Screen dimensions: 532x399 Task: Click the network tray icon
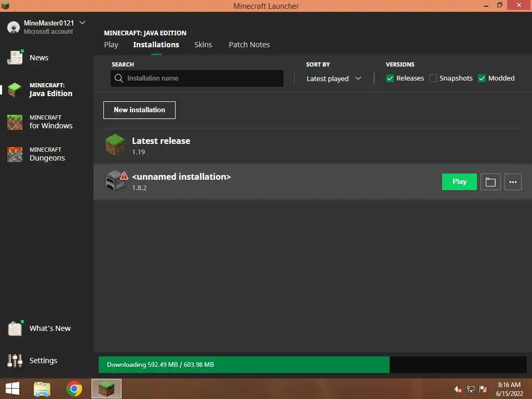point(471,389)
